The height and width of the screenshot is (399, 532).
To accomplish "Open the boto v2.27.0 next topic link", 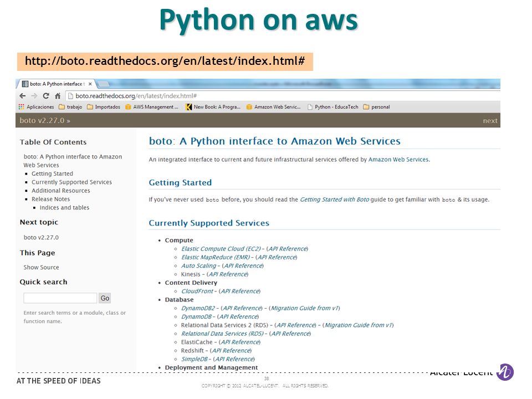I will click(x=41, y=238).
